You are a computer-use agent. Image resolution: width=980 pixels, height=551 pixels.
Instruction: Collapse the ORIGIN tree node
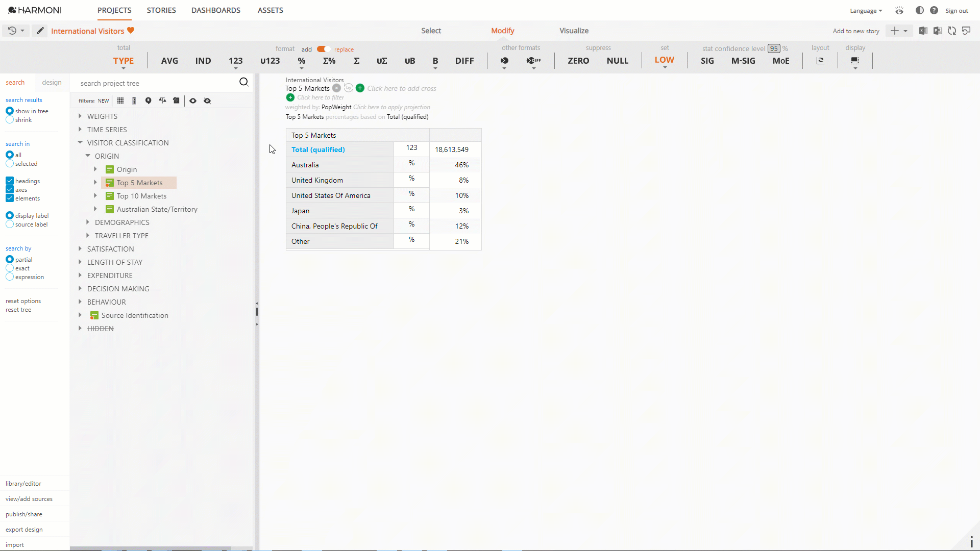(x=88, y=156)
